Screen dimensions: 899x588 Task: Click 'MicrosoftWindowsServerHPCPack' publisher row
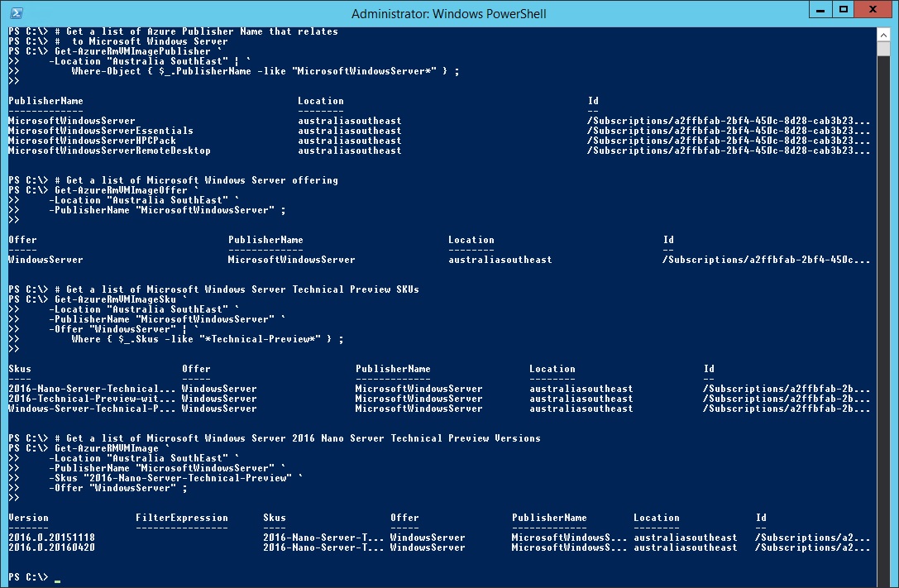(x=93, y=141)
